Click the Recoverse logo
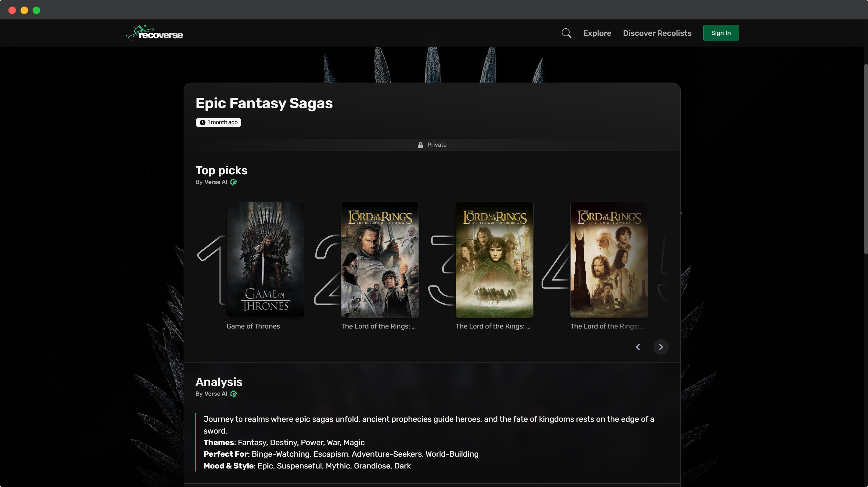868x487 pixels. coord(154,33)
